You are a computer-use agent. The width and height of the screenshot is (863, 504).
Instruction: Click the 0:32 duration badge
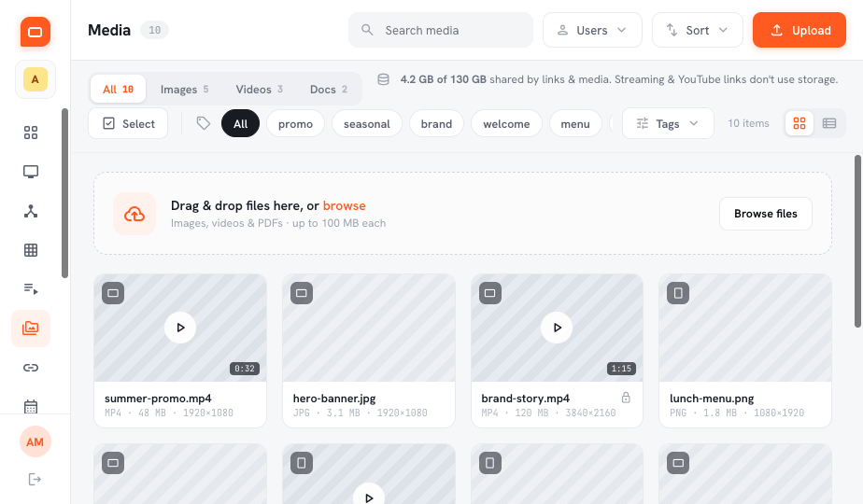(x=245, y=369)
